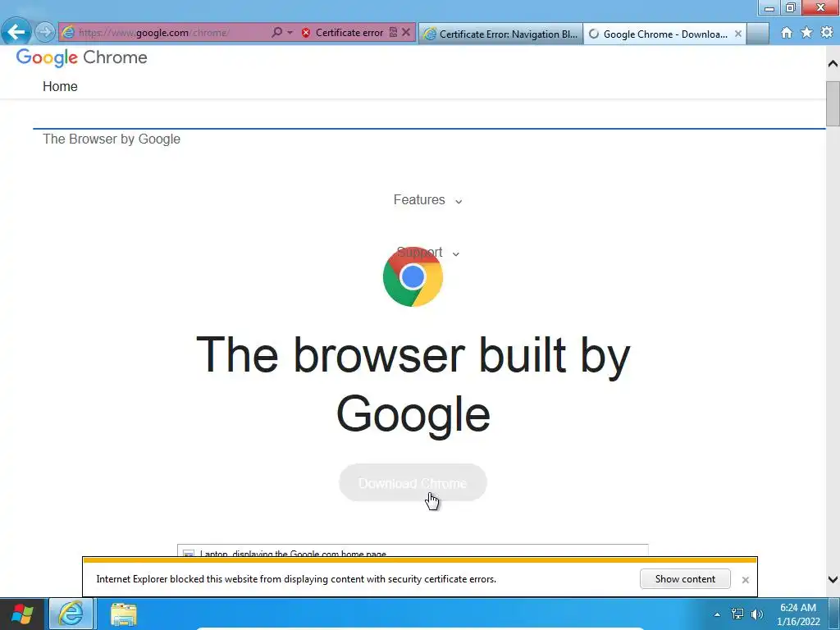Click the scrollbar up arrow
This screenshot has height=630, width=840.
coord(833,63)
